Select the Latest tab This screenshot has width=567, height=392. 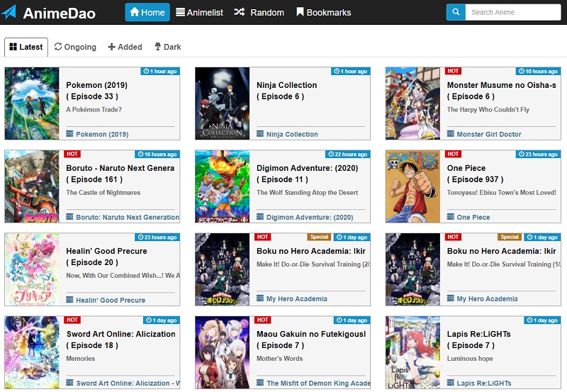coord(26,47)
